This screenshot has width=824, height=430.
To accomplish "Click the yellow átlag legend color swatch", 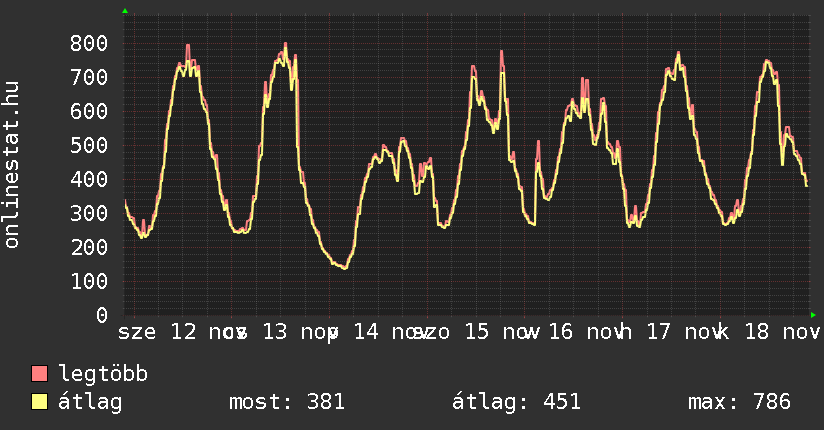I will (x=40, y=402).
